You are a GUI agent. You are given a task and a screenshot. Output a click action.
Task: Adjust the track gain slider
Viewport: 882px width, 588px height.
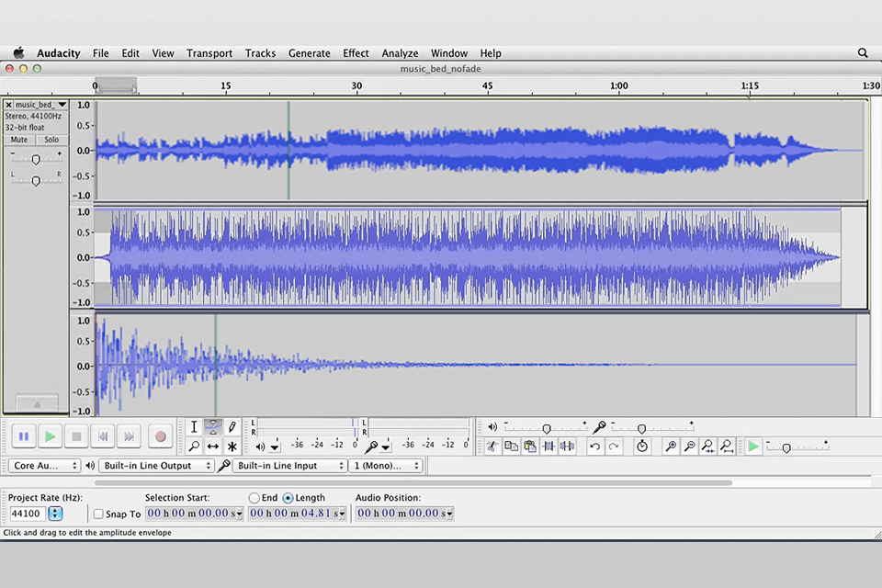pos(36,159)
